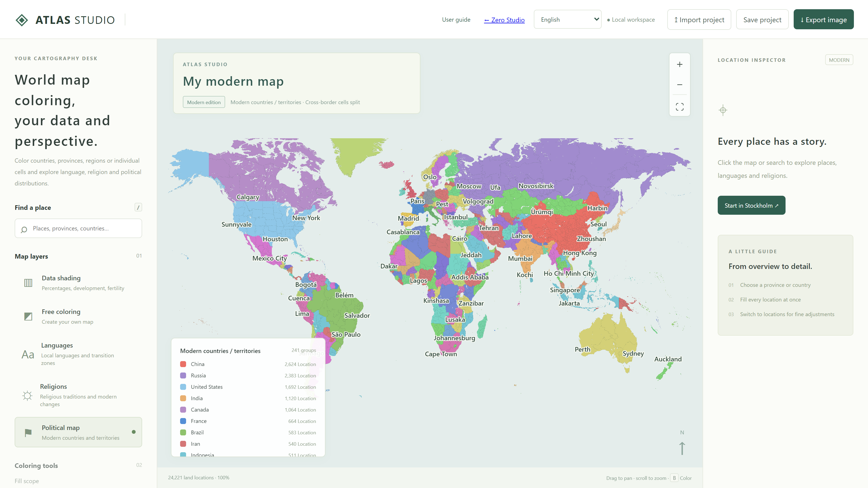Click the Modern edition badge
Screen dimensions: 868x488
tap(204, 102)
